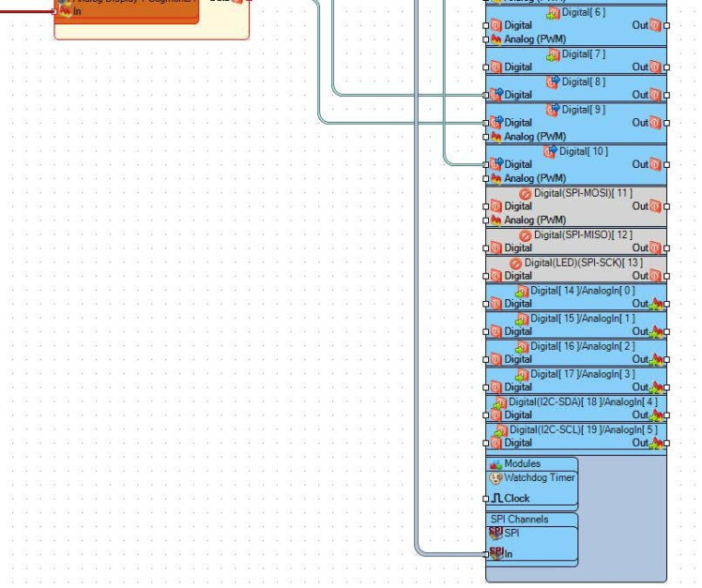
Task: Click Analog (PWM) icon under Digital[ 9 ]
Action: pyautogui.click(x=496, y=137)
